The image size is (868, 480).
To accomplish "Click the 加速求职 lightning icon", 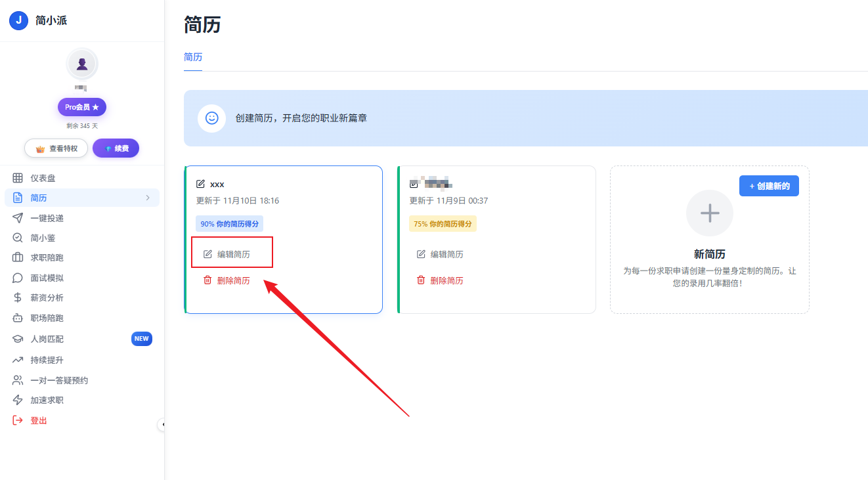I will coord(18,400).
